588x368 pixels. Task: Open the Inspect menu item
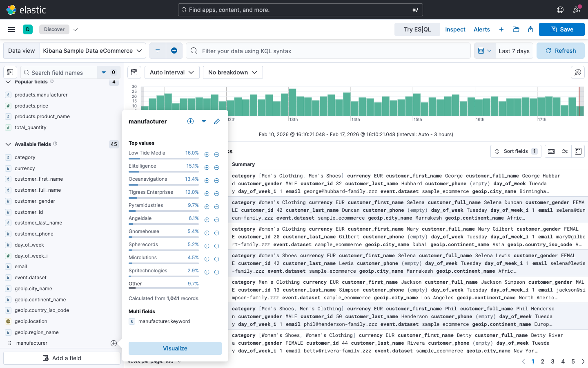(x=455, y=29)
